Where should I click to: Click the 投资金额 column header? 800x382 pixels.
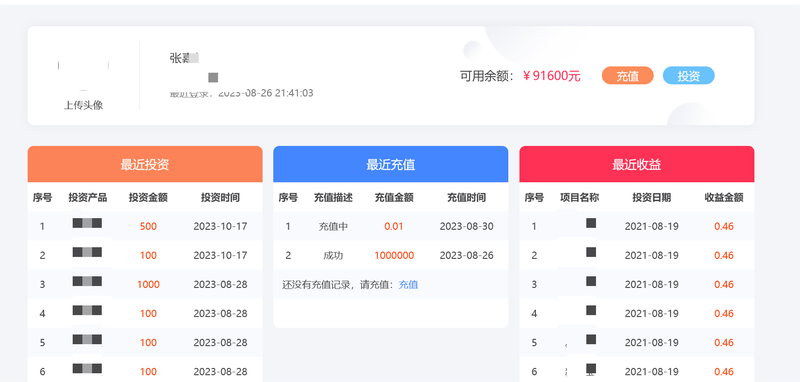coord(148,197)
